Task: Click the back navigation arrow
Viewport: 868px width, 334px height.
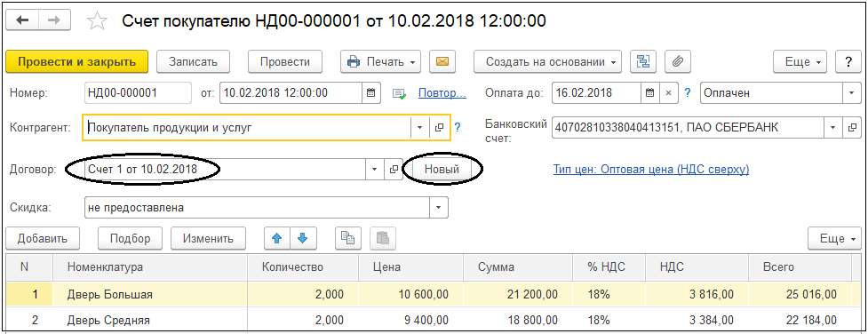Action: (22, 20)
